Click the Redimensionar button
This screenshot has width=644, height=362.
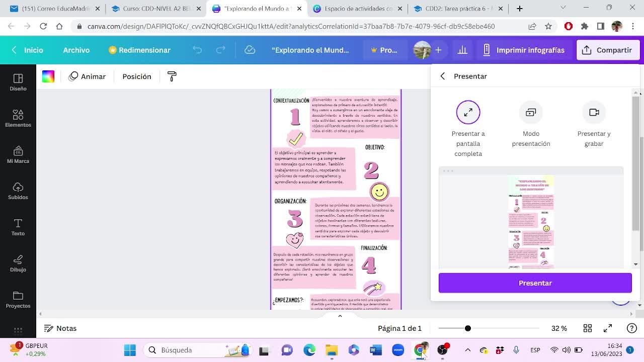click(x=139, y=50)
